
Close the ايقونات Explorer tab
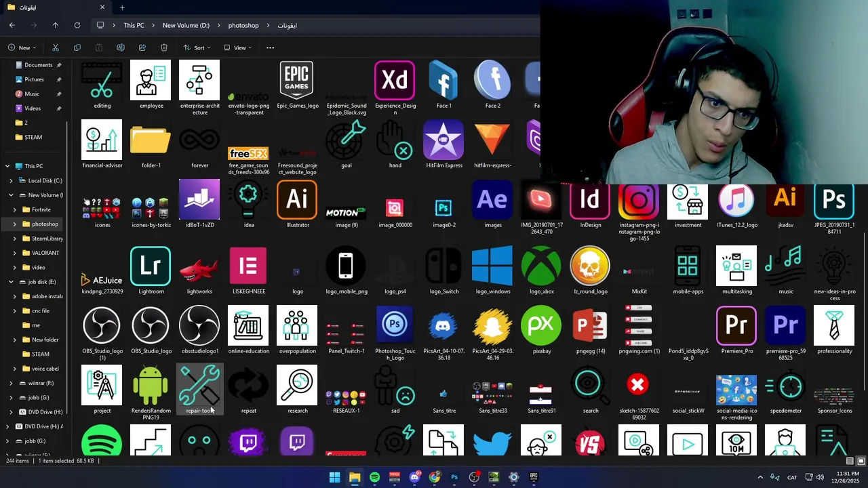[102, 7]
